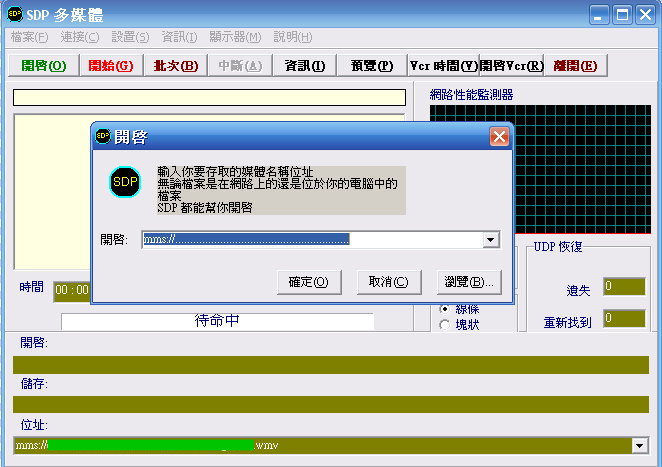This screenshot has height=467, width=662.
Task: Select the 線條 radio button
Action: 444,309
